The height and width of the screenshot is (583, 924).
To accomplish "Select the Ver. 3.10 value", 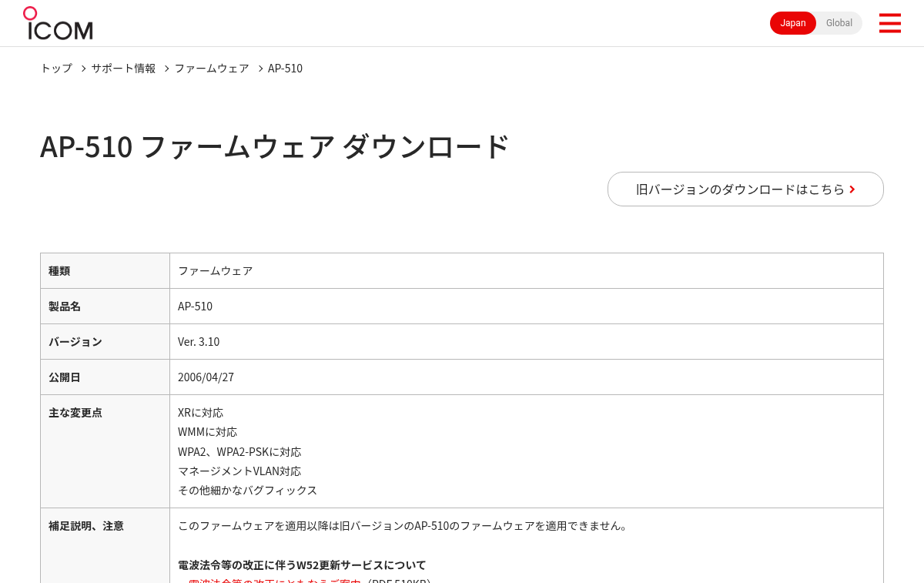I will (x=199, y=341).
